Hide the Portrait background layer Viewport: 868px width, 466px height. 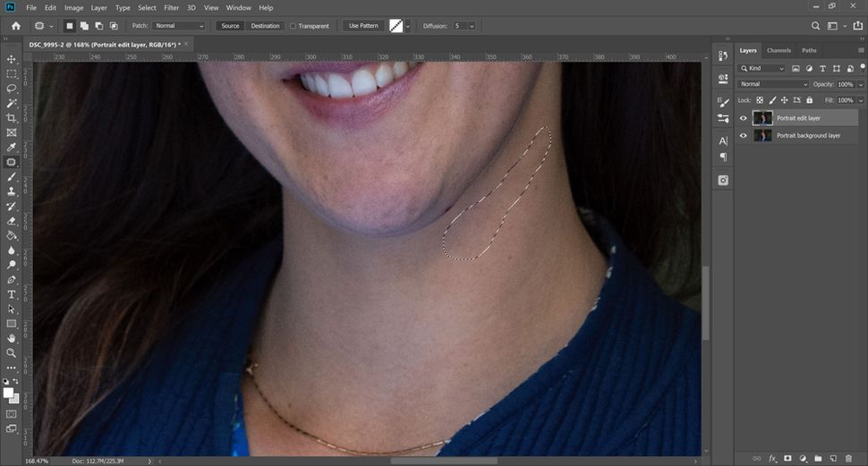(x=744, y=136)
